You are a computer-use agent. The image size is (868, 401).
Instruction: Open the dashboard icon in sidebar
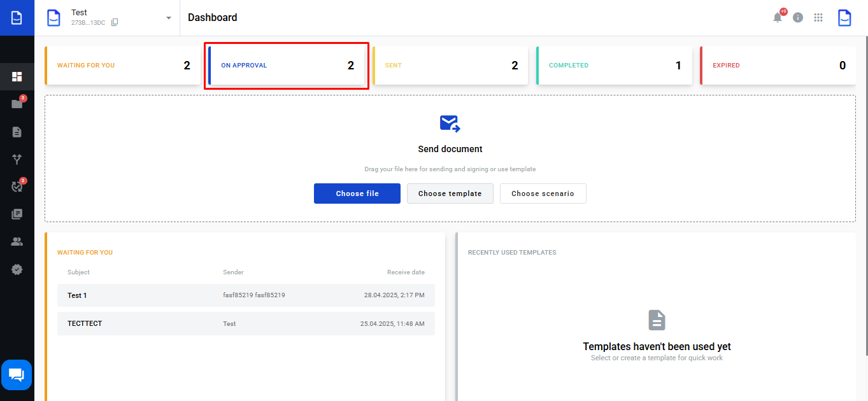tap(17, 77)
